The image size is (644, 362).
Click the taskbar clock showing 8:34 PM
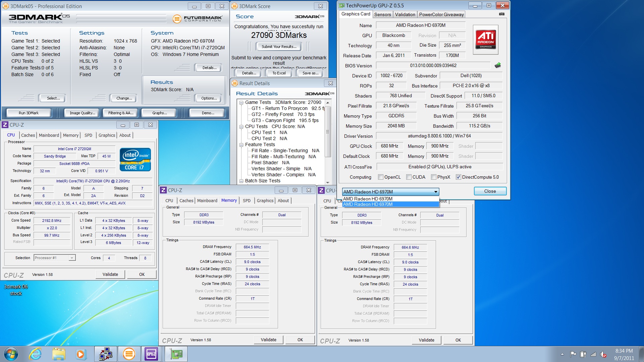tap(624, 351)
